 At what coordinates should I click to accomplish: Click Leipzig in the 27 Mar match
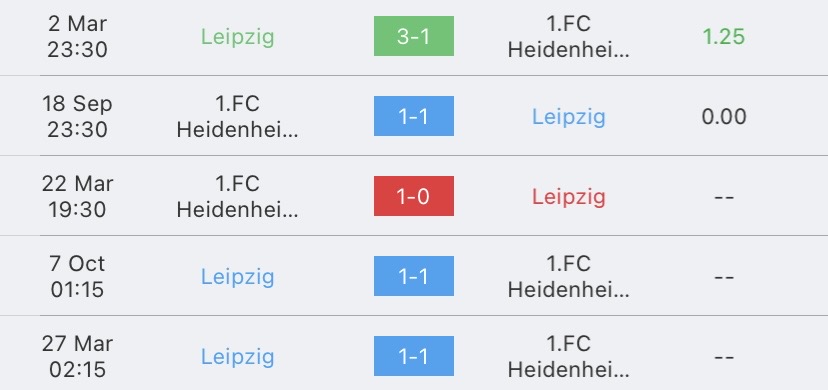point(238,357)
